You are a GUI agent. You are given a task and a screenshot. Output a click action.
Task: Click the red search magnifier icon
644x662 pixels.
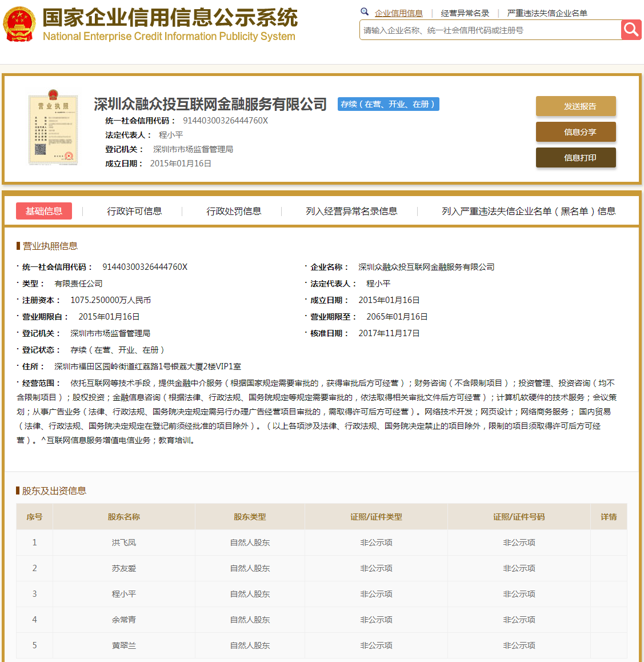tap(631, 30)
